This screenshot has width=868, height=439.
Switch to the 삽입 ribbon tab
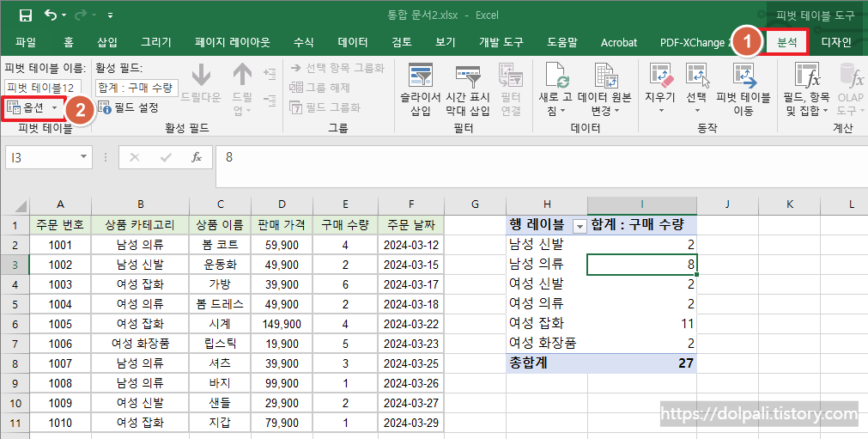pos(106,42)
